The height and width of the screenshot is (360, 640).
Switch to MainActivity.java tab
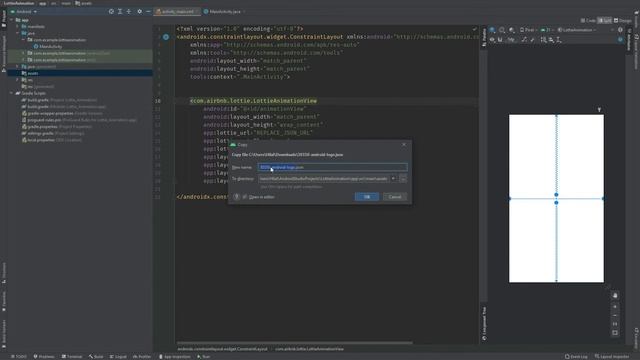pyautogui.click(x=224, y=11)
